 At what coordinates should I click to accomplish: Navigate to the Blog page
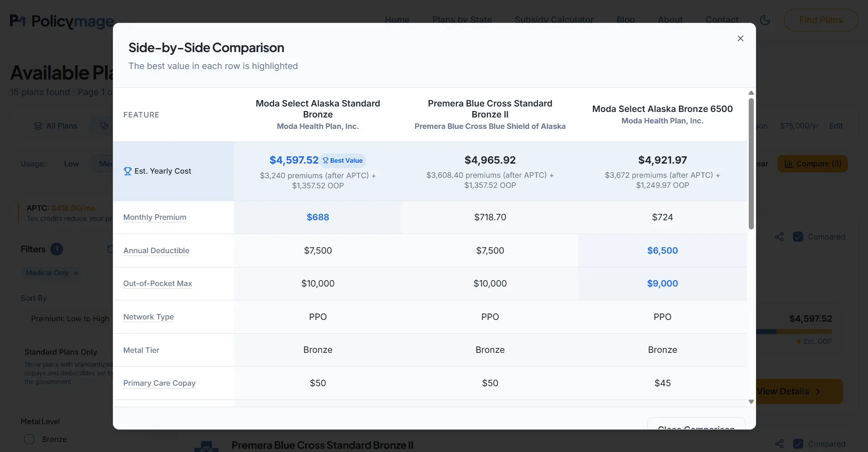pos(625,20)
